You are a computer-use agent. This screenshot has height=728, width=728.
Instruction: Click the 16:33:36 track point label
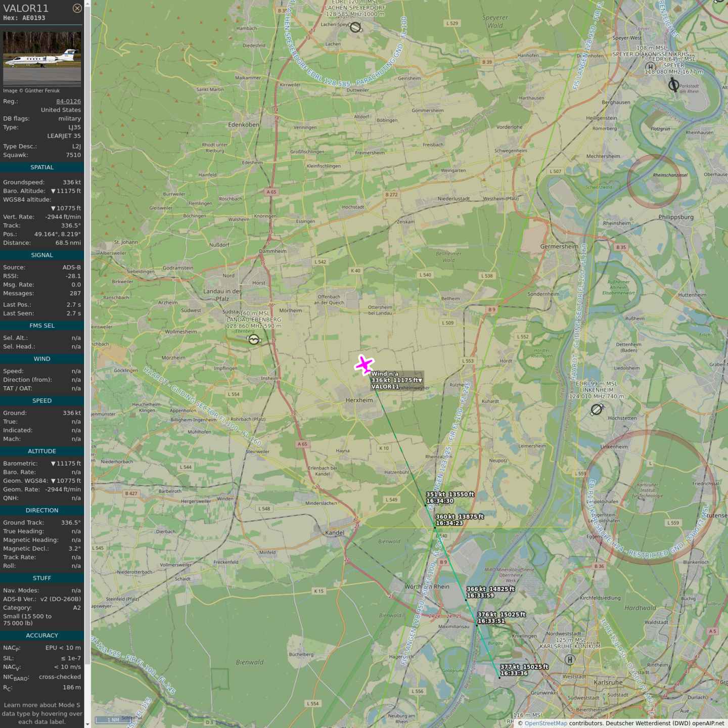point(514,673)
